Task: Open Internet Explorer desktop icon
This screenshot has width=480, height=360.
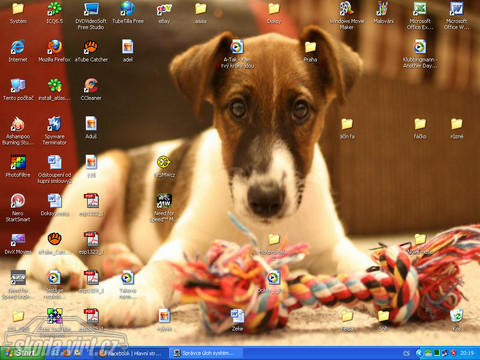Action: (18, 51)
